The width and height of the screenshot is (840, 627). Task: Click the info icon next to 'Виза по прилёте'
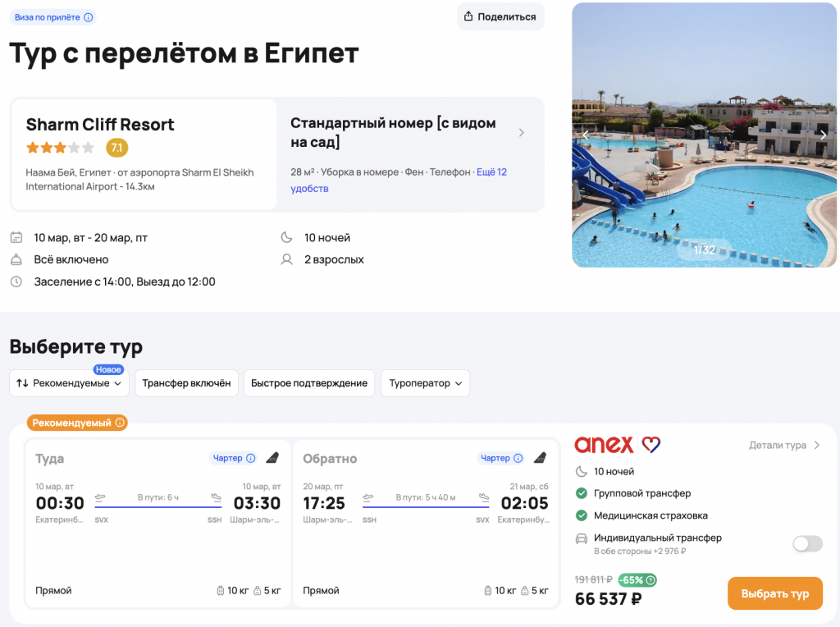pos(89,17)
